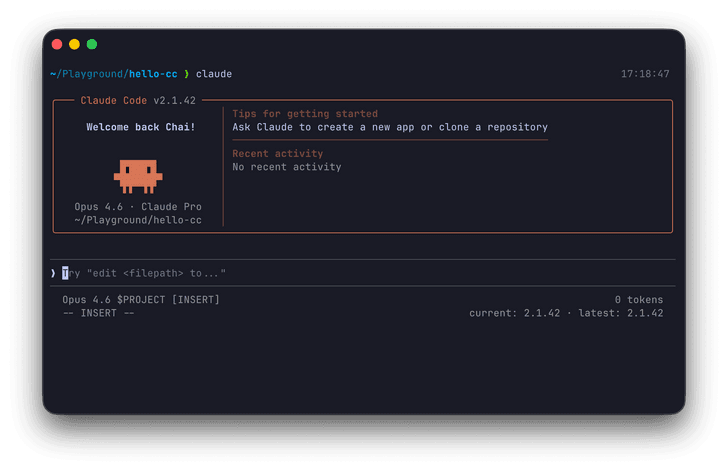Click the "Welcome back Chai!" greeting
This screenshot has height=471, width=728.
click(141, 127)
